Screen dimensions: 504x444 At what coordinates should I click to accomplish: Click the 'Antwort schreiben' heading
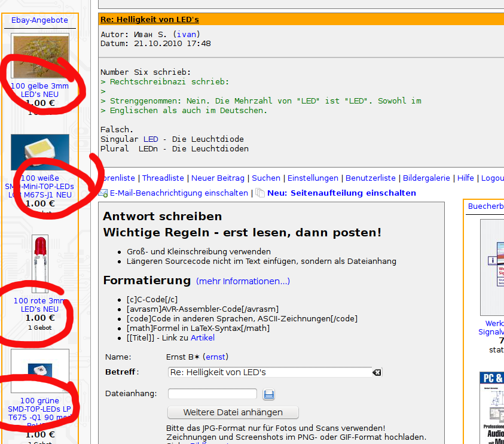coord(163,216)
